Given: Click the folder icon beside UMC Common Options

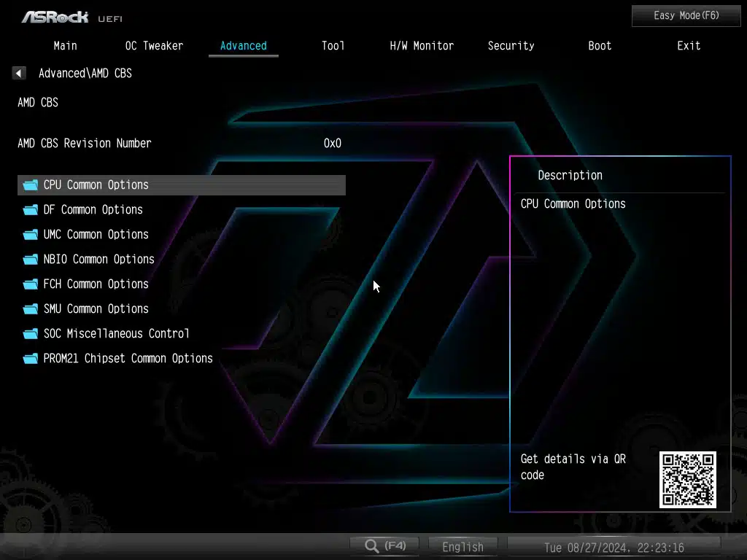Looking at the screenshot, I should [x=30, y=235].
